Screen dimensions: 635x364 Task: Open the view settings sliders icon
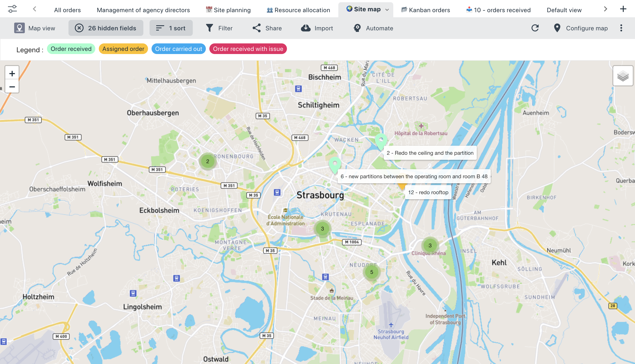click(12, 9)
